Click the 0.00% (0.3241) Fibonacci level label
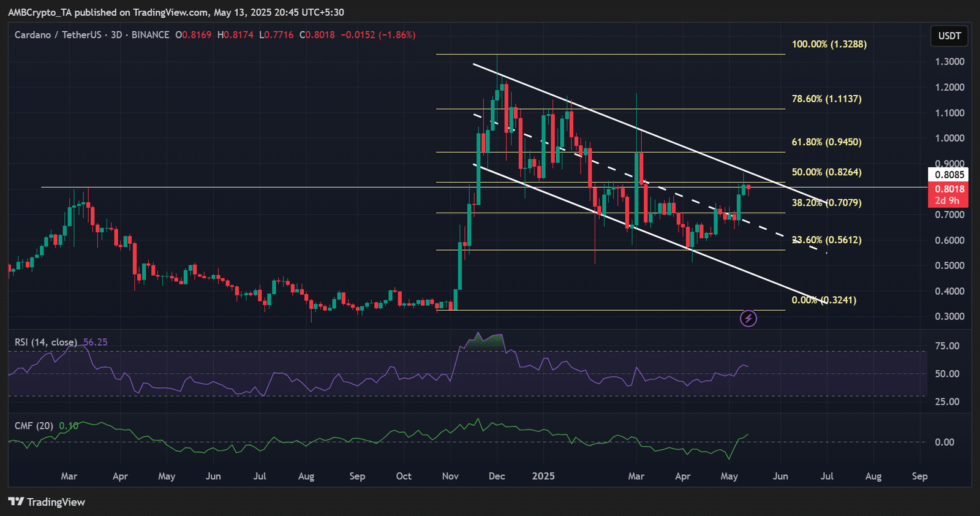Image resolution: width=980 pixels, height=516 pixels. [x=824, y=300]
